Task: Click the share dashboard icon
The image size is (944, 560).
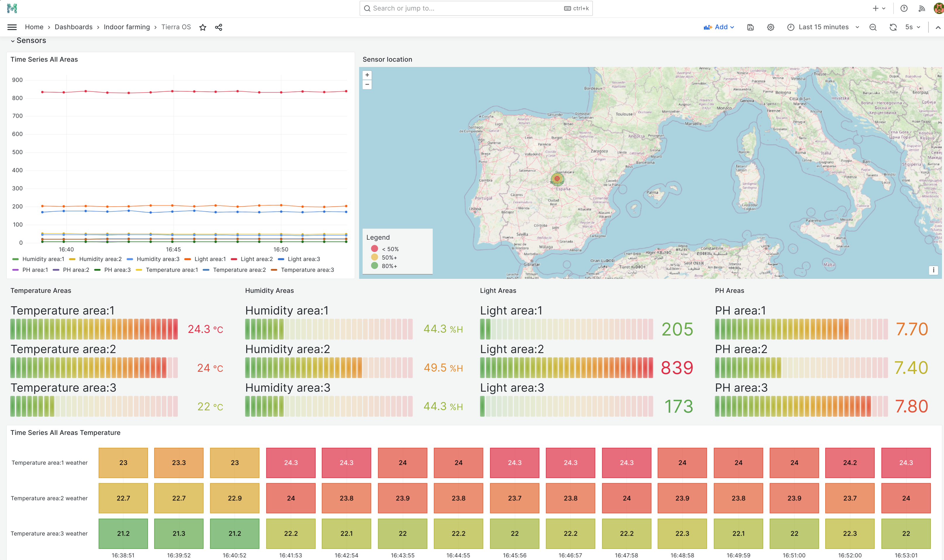Action: [218, 27]
